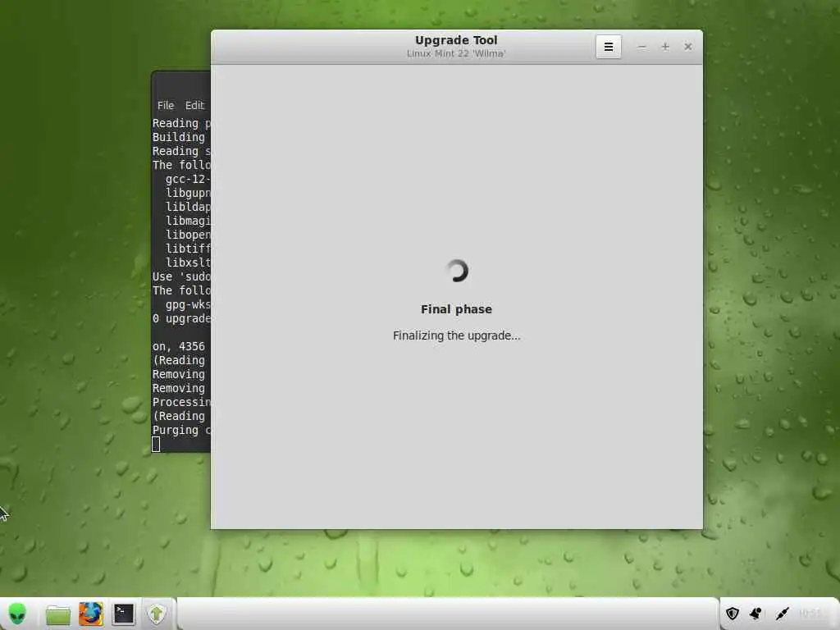Open the alien-head application menu
840x630 pixels.
pos(18,614)
